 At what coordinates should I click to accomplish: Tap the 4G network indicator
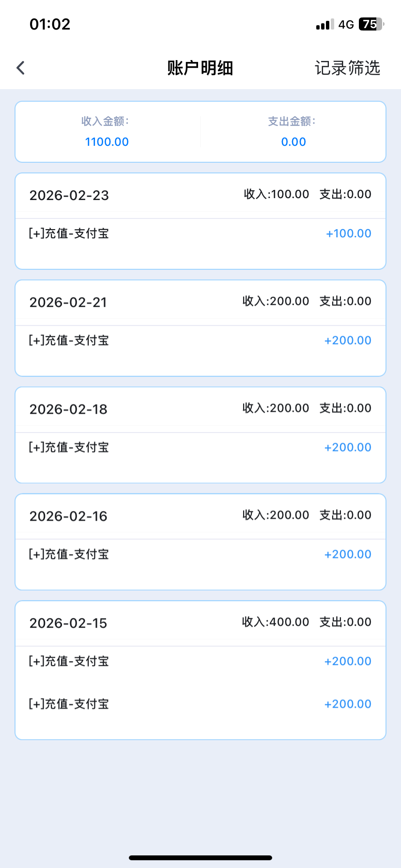346,25
